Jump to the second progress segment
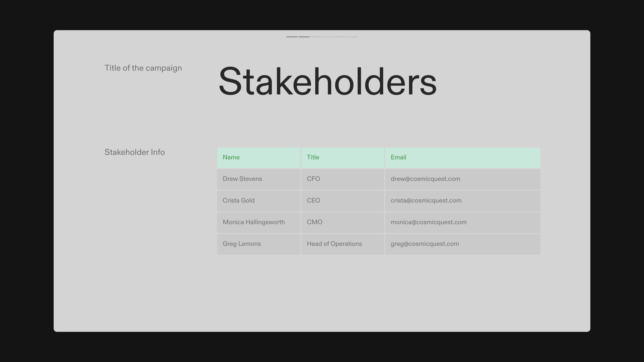 [304, 37]
